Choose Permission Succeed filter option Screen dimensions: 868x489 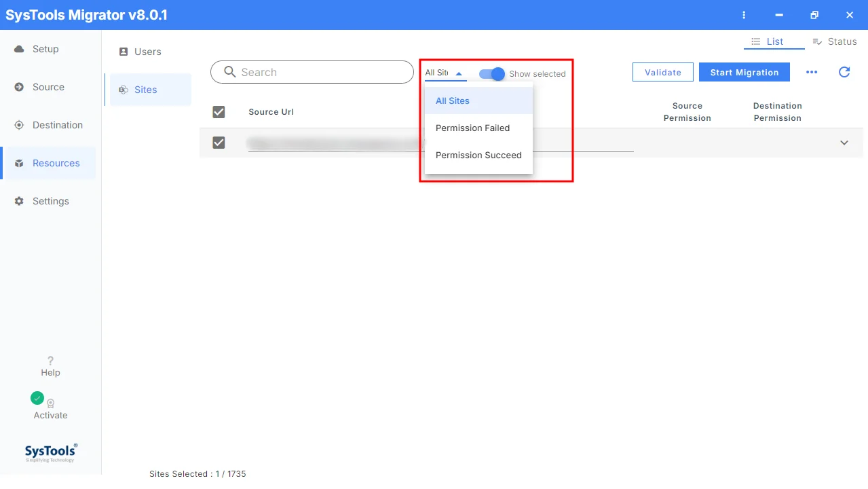click(478, 155)
